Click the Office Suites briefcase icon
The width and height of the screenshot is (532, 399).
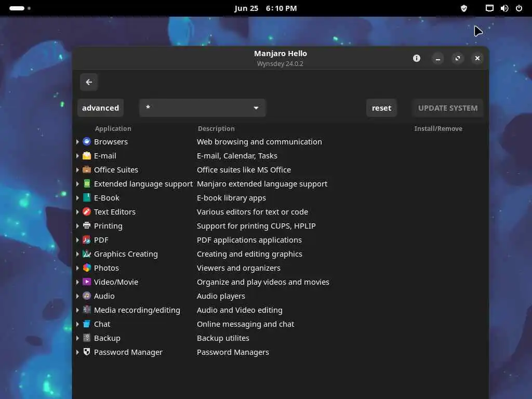87,170
